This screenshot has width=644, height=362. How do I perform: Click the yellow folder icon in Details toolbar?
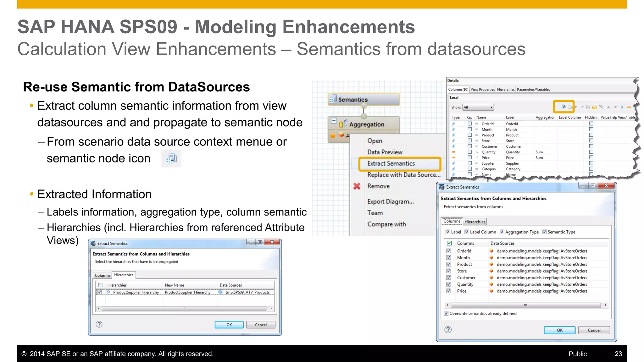point(595,107)
